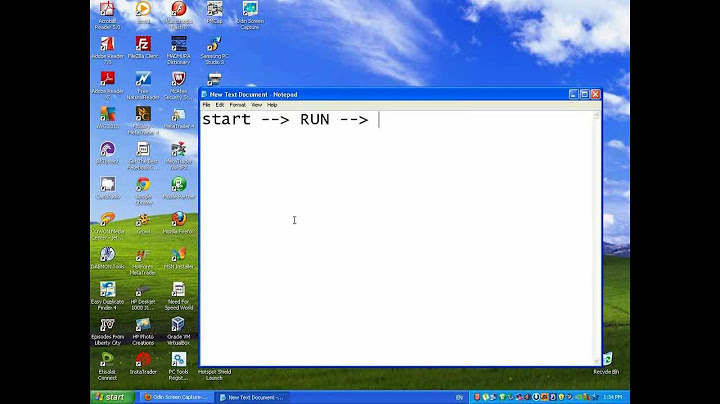Open the Help menu in Notepad
Screen dimensions: 720x404
272,105
